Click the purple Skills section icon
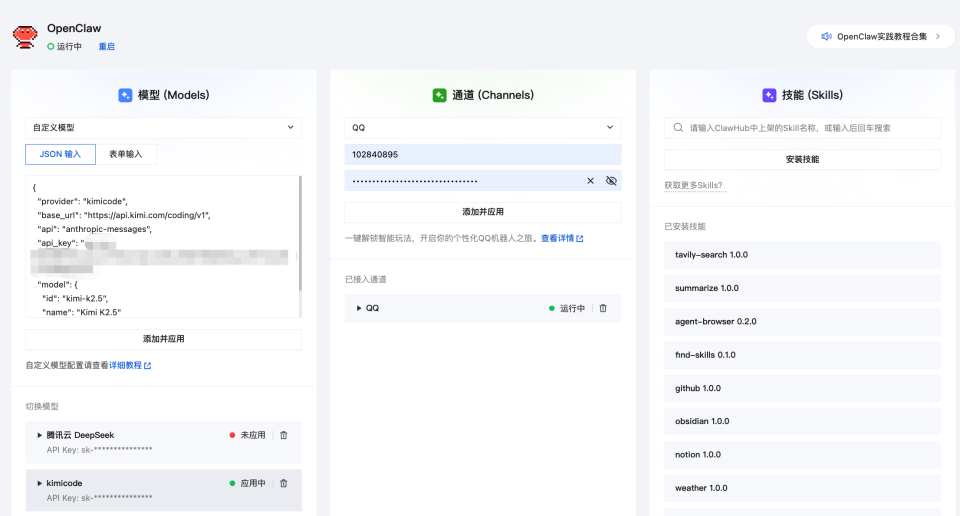This screenshot has width=960, height=516. coord(769,95)
